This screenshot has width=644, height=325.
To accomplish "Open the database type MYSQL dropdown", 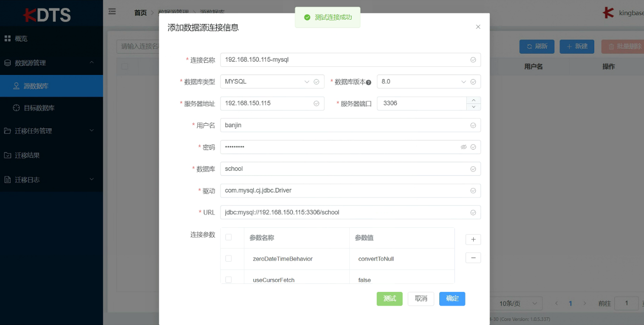I will [272, 82].
